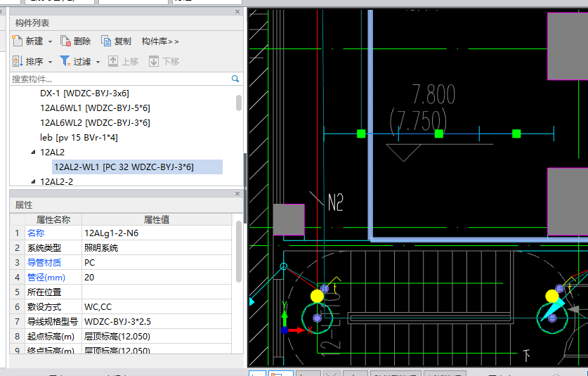
Task: Click the right yellow lamp symbol
Action: click(552, 296)
